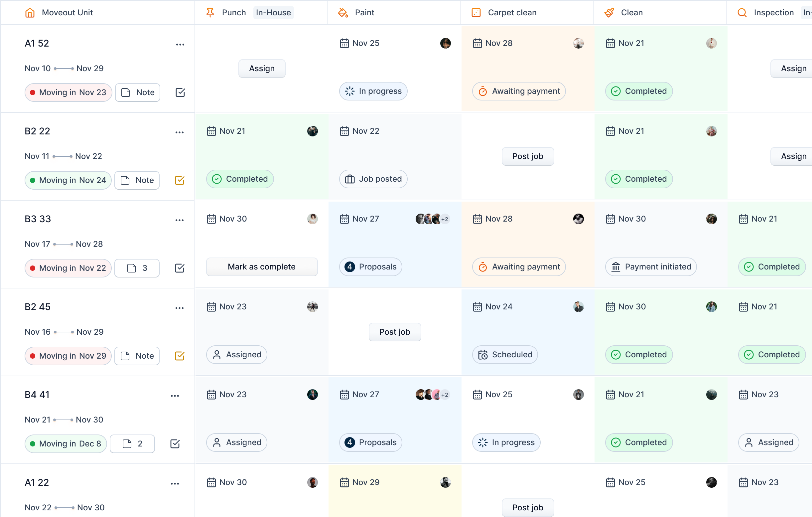Open the three-dot menu for unit A1 22

point(175,484)
